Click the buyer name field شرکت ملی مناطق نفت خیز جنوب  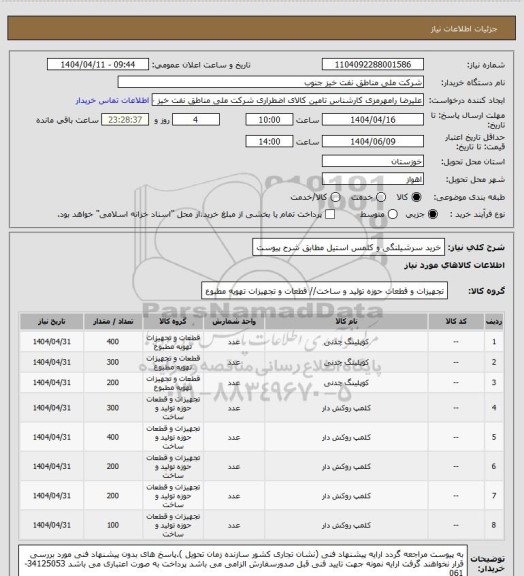(270, 82)
